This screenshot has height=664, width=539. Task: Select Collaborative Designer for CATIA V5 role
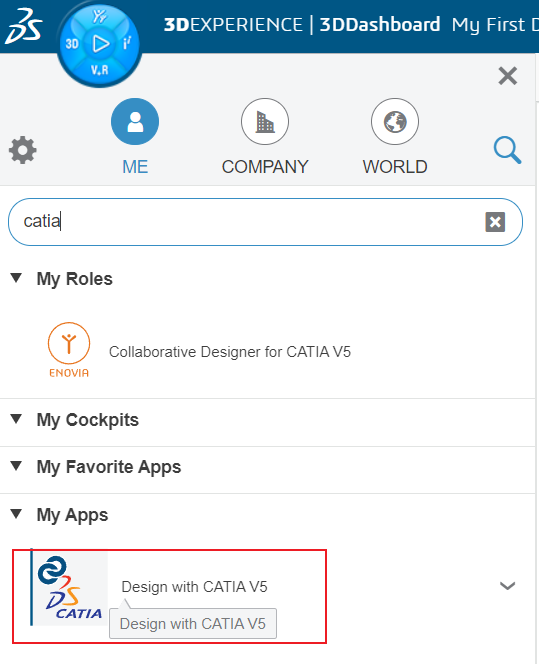pos(230,352)
